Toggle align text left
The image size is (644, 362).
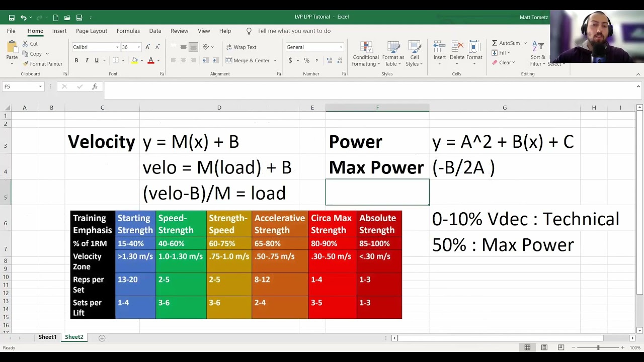[173, 60]
